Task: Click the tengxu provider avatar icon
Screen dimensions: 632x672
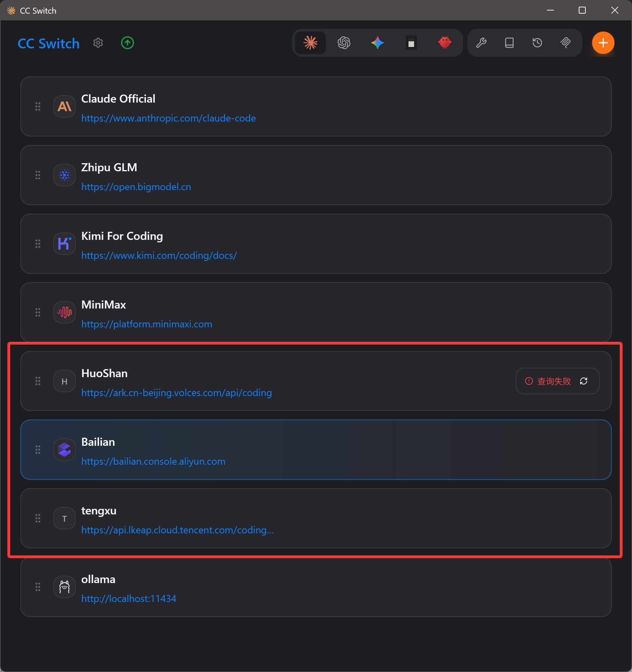Action: tap(64, 519)
